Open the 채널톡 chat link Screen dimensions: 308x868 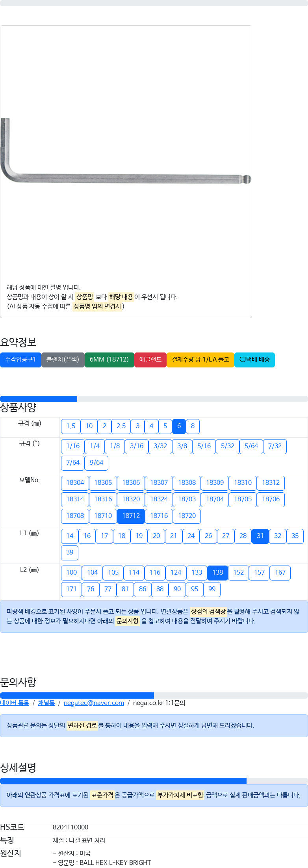coord(46,703)
